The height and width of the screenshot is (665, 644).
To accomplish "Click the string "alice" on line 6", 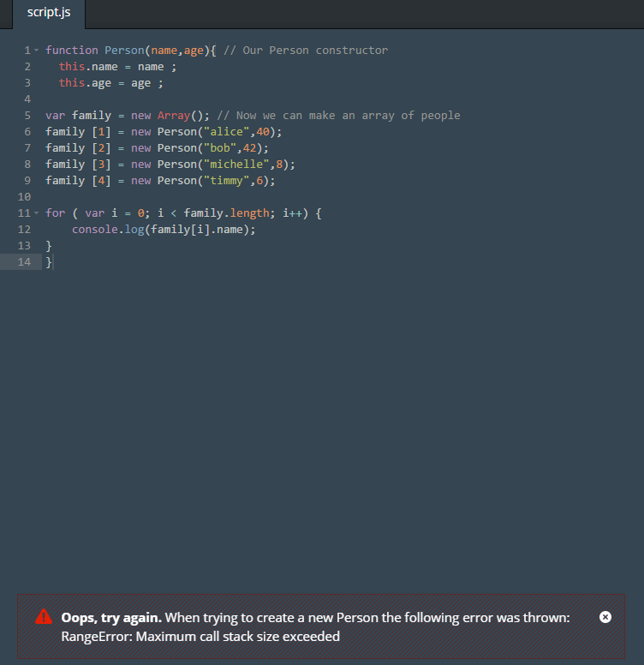I will point(227,132).
